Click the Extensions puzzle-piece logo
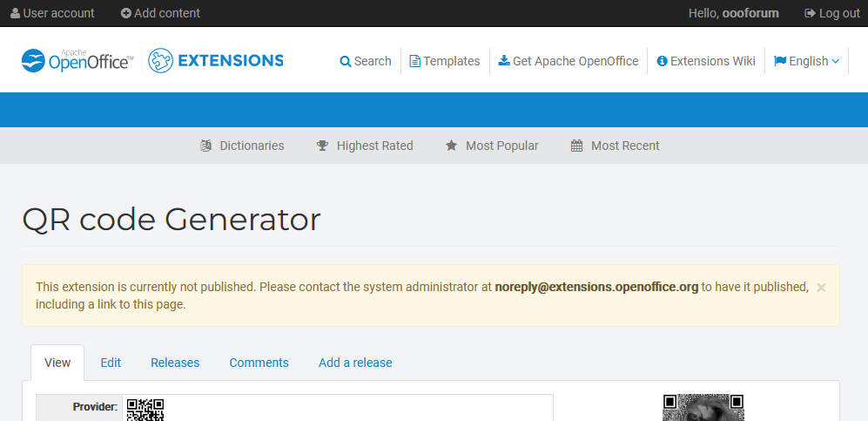 coord(160,60)
